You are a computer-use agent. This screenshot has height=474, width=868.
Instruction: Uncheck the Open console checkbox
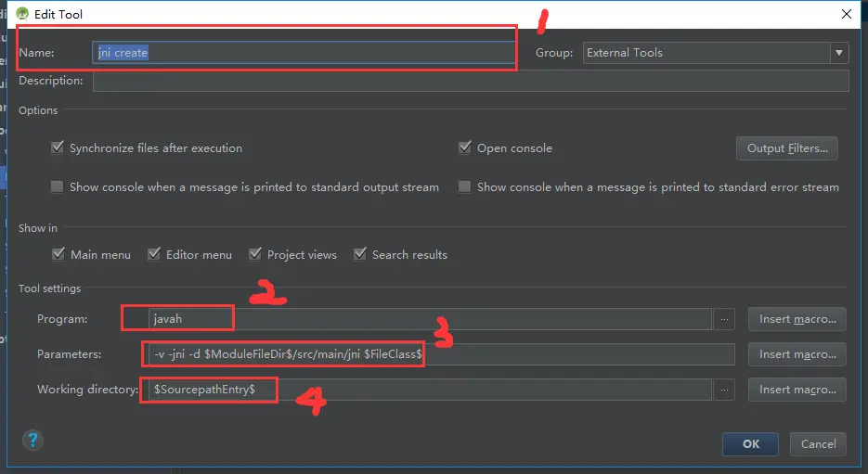[465, 147]
